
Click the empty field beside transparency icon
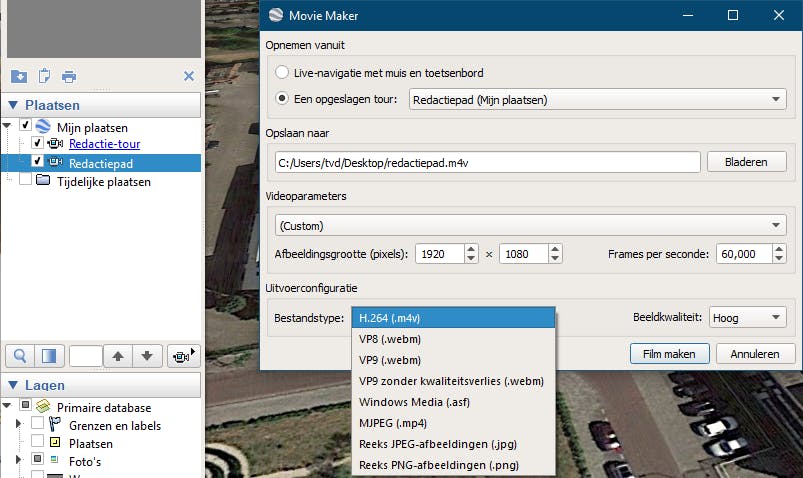(x=86, y=356)
